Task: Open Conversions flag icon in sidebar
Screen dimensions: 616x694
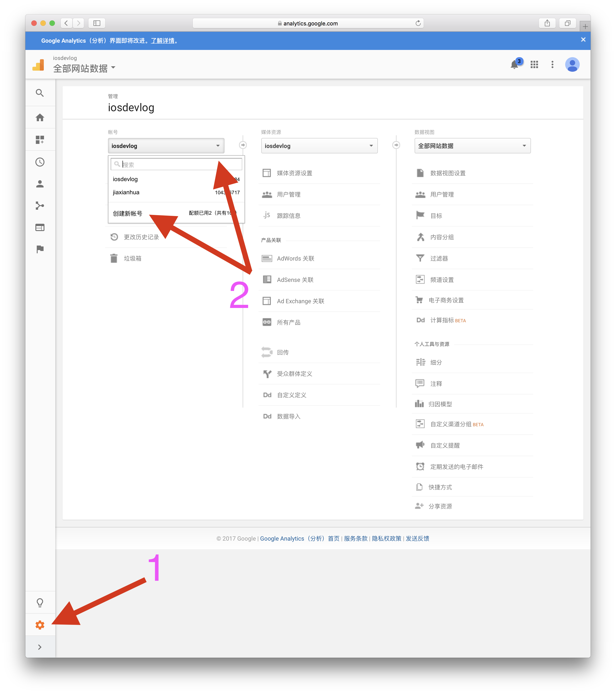Action: coord(40,249)
